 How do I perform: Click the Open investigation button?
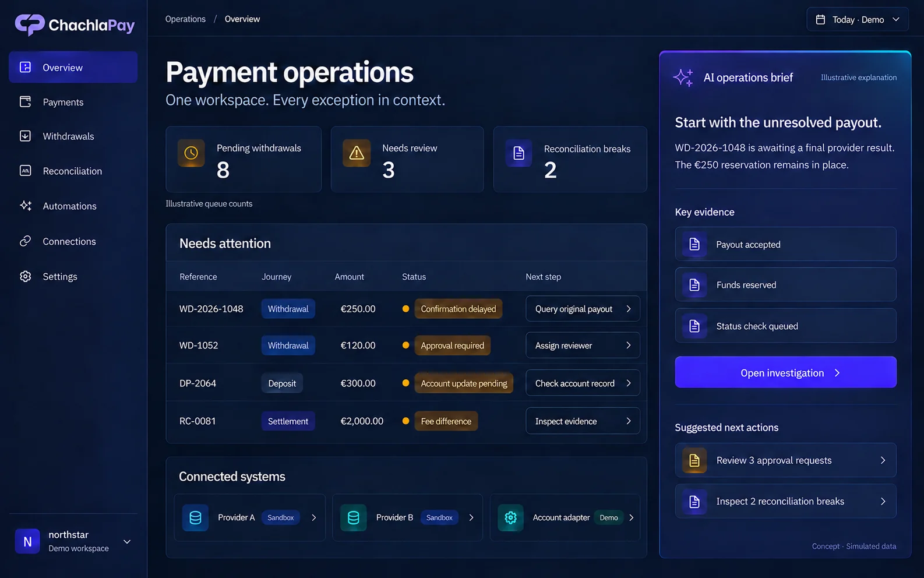(785, 372)
